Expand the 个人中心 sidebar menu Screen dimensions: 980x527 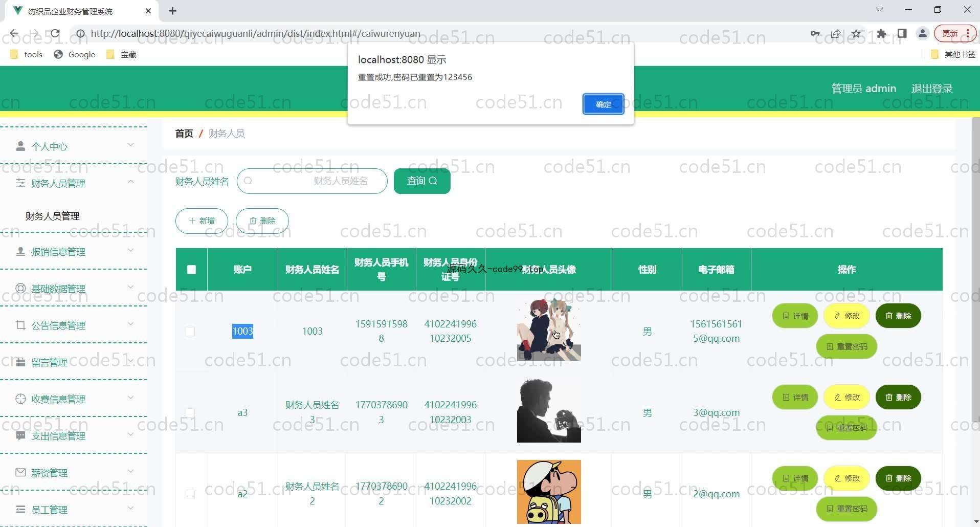74,146
